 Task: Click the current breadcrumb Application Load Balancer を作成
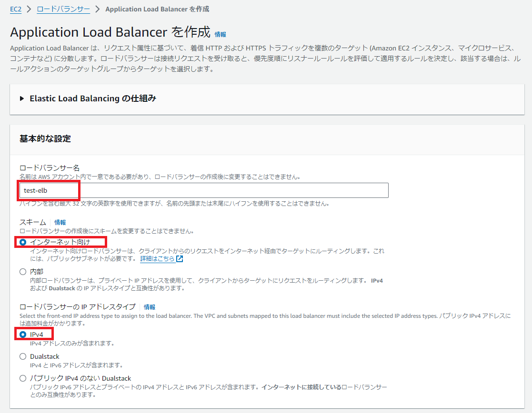point(157,9)
